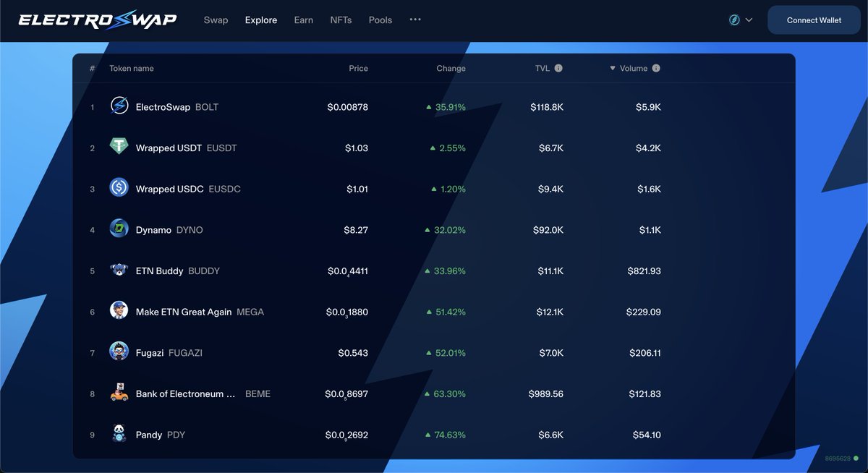The image size is (868, 473).
Task: Click the $92.0K TVL value
Action: tap(549, 230)
